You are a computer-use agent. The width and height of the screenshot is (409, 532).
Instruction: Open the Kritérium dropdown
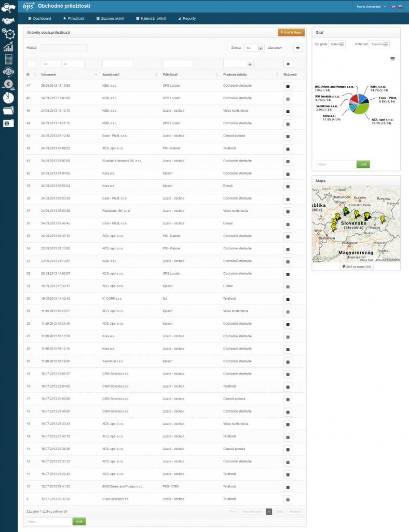tap(379, 44)
